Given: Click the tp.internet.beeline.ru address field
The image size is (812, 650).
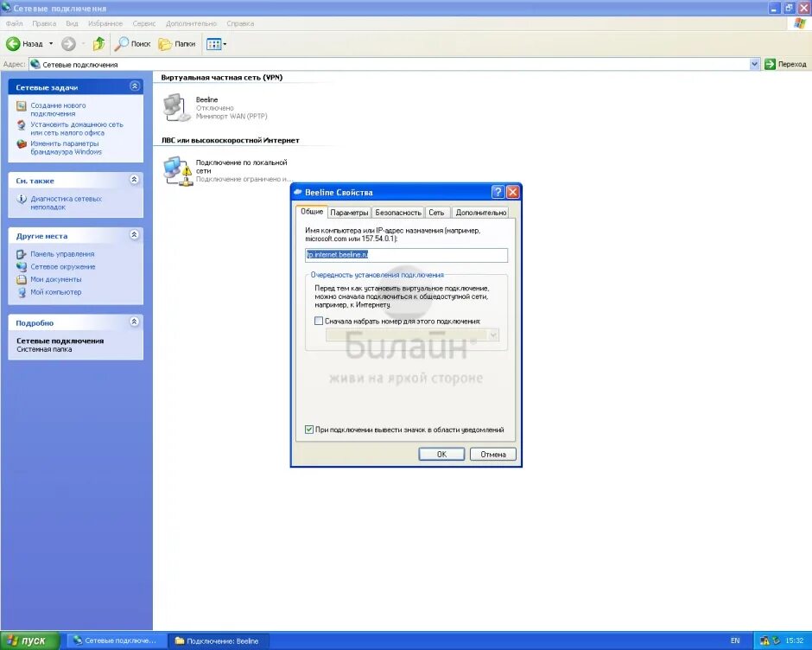Looking at the screenshot, I should click(406, 254).
